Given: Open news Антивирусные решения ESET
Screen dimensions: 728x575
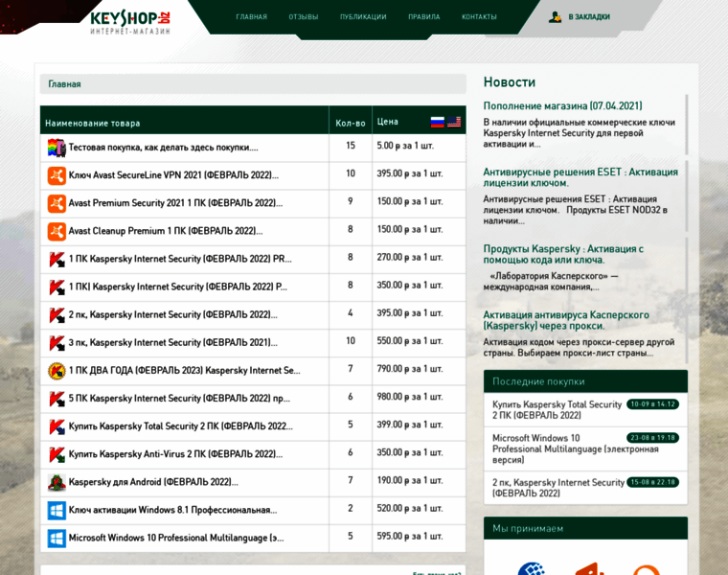Looking at the screenshot, I should (580, 177).
